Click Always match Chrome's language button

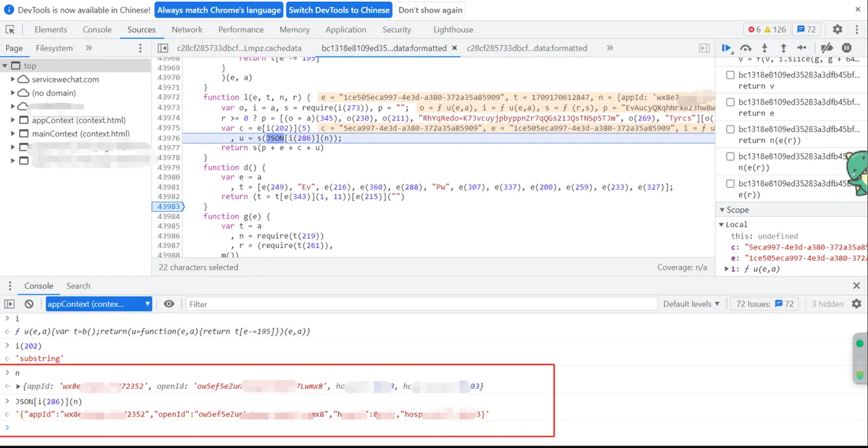[x=219, y=10]
